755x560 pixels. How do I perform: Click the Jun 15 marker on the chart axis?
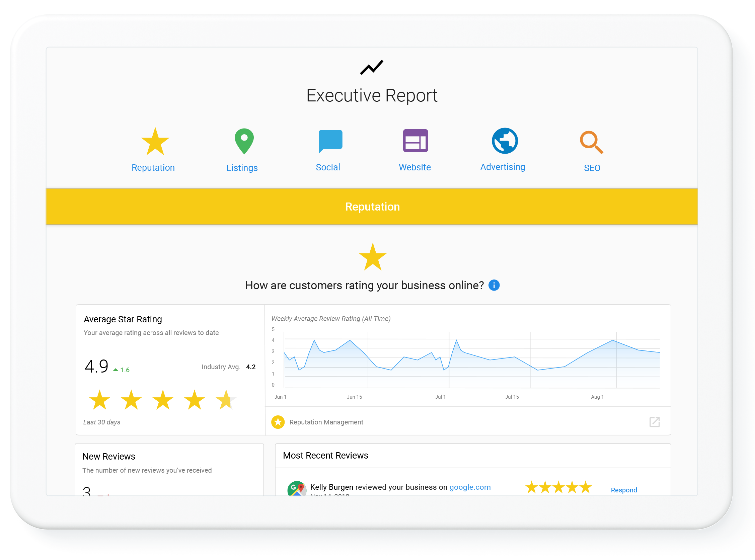pyautogui.click(x=354, y=397)
